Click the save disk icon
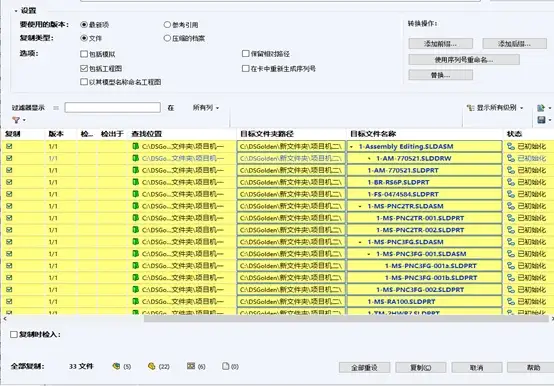 541,120
